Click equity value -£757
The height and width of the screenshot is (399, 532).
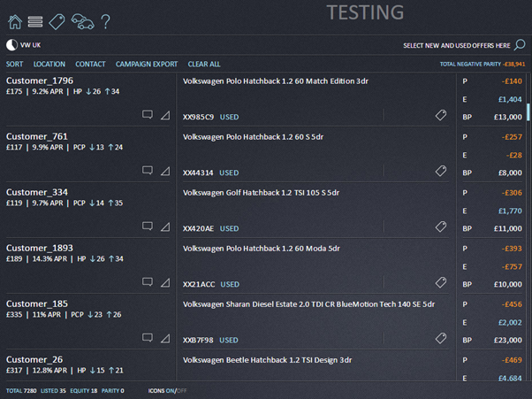pyautogui.click(x=512, y=266)
